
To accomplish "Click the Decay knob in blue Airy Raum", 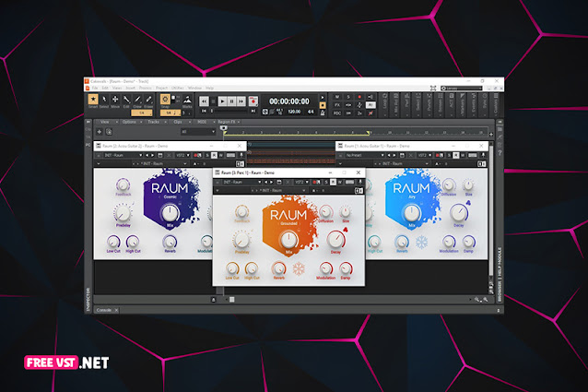I will (459, 213).
